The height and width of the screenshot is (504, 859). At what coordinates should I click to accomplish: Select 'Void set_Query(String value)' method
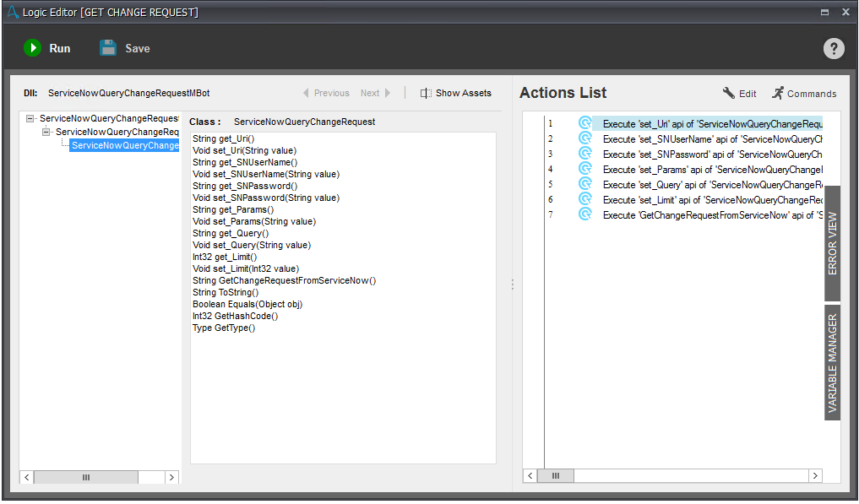coord(252,245)
